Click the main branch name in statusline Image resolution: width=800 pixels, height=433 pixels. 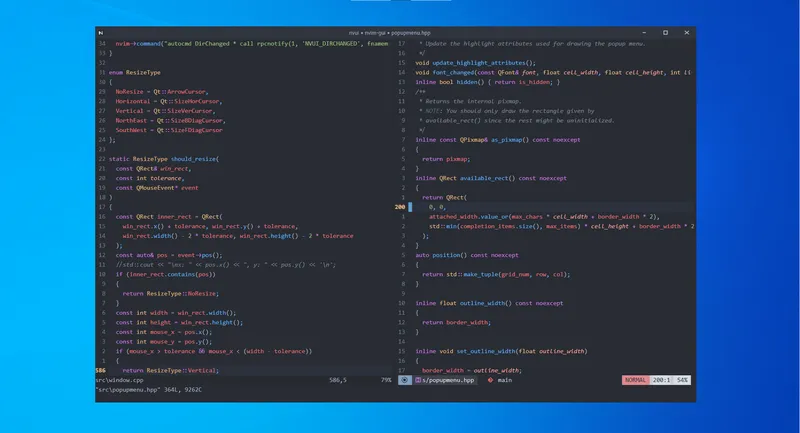pos(505,380)
